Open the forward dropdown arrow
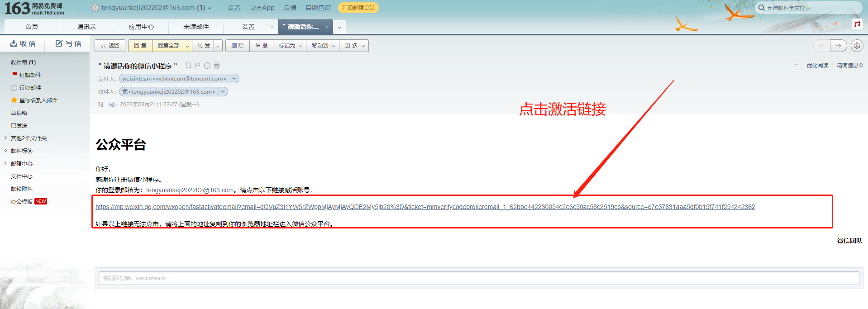The width and height of the screenshot is (868, 309). 218,46
